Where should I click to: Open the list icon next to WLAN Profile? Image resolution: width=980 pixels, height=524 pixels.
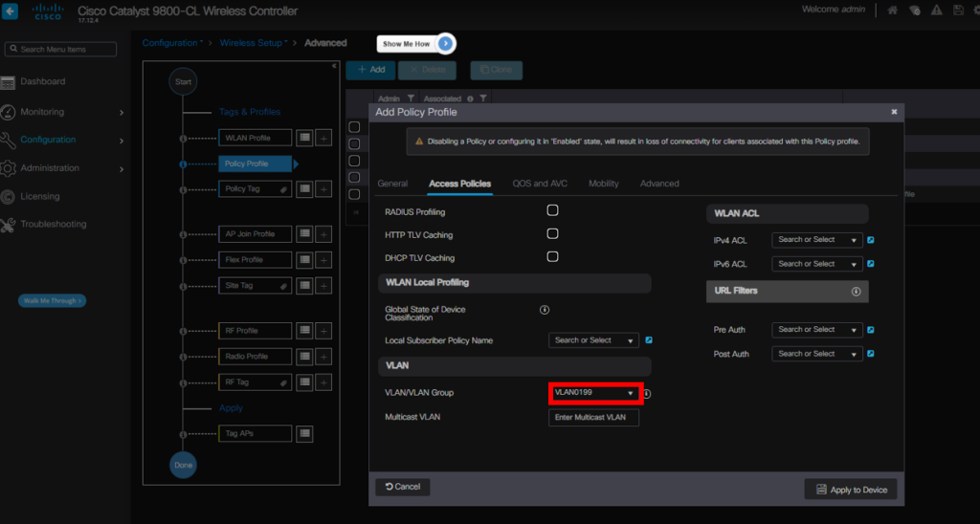pos(304,138)
